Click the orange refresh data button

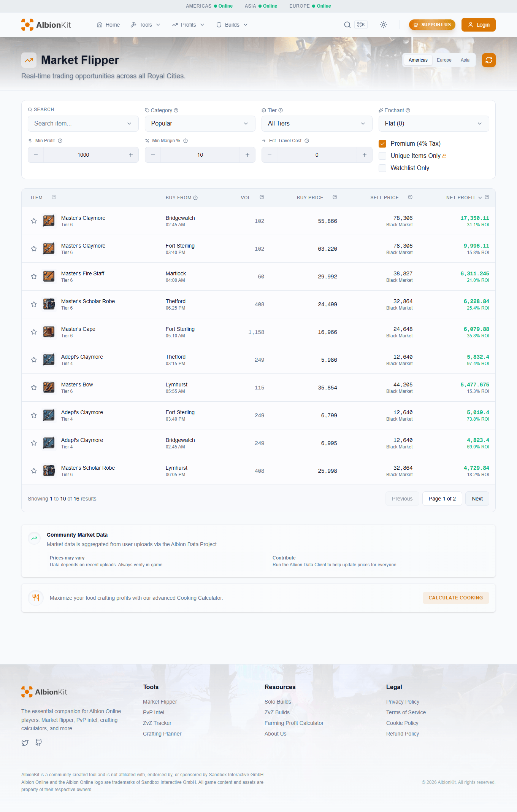pyautogui.click(x=489, y=60)
